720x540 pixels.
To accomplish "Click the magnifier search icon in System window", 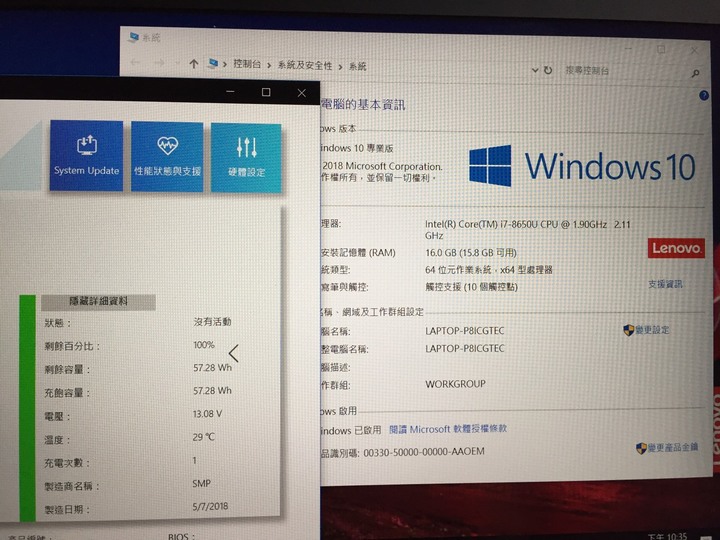I will [695, 73].
